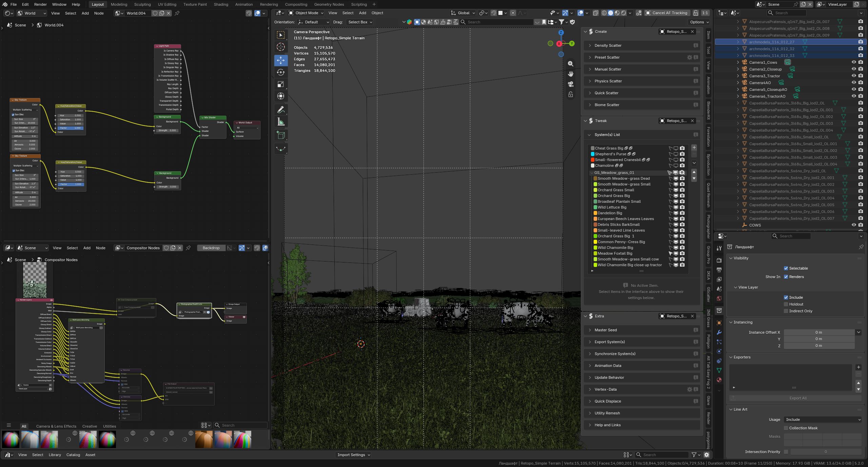Activate the Annotate pencil tool

click(x=281, y=110)
